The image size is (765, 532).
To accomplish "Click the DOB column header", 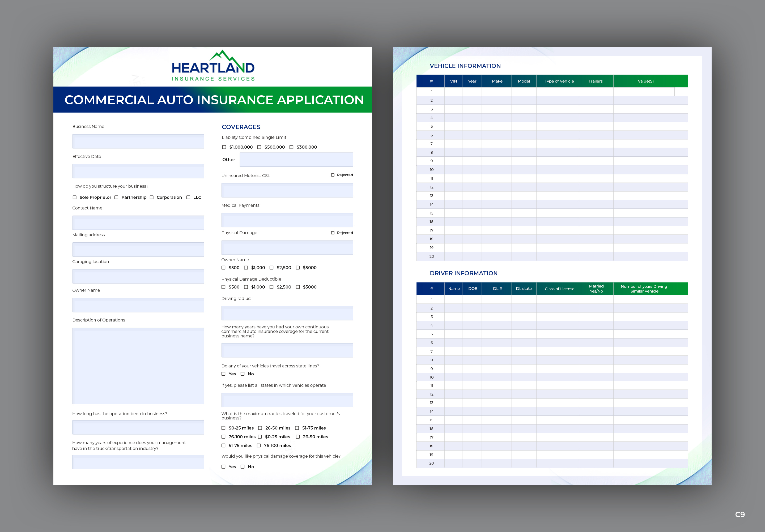I will (472, 289).
